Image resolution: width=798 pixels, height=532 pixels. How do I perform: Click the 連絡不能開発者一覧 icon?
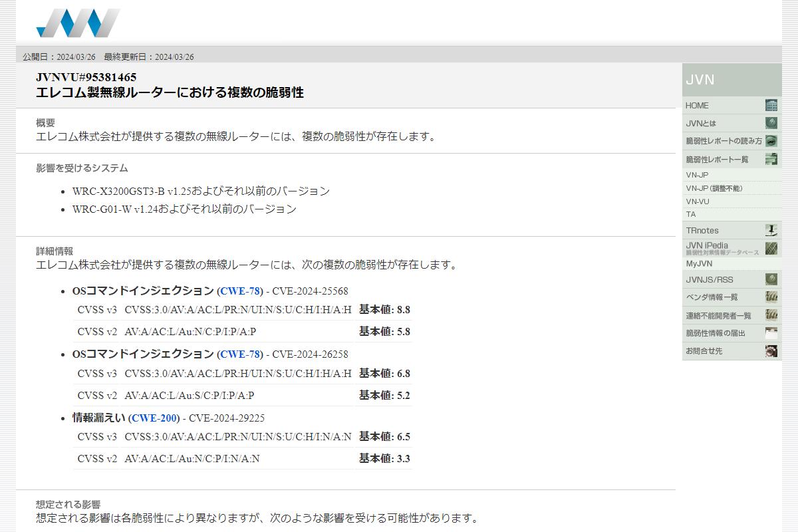[x=771, y=315]
